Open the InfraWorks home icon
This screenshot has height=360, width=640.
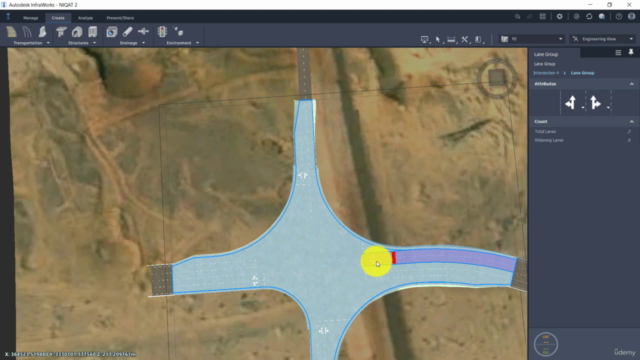coord(8,17)
